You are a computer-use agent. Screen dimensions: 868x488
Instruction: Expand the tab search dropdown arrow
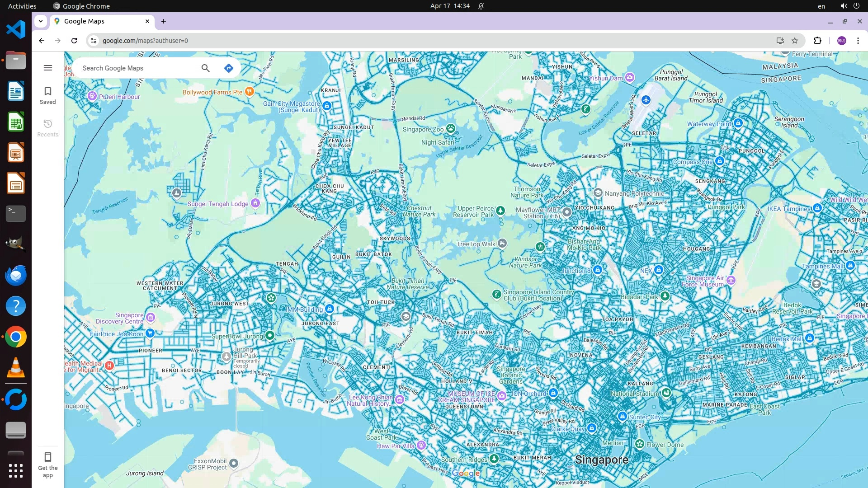[x=41, y=21]
